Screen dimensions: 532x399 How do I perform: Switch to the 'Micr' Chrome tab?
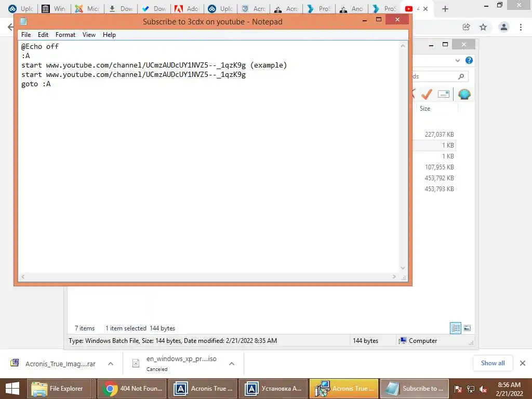click(x=87, y=9)
